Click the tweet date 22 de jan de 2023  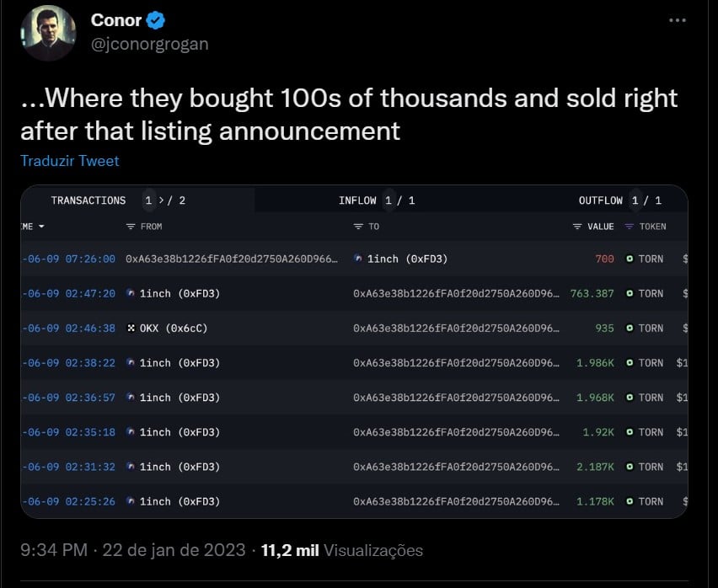pos(174,550)
